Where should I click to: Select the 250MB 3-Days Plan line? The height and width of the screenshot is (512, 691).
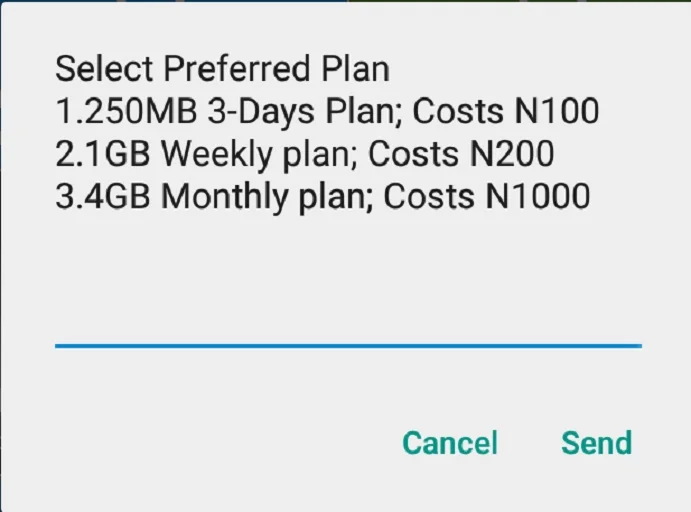tap(327, 111)
